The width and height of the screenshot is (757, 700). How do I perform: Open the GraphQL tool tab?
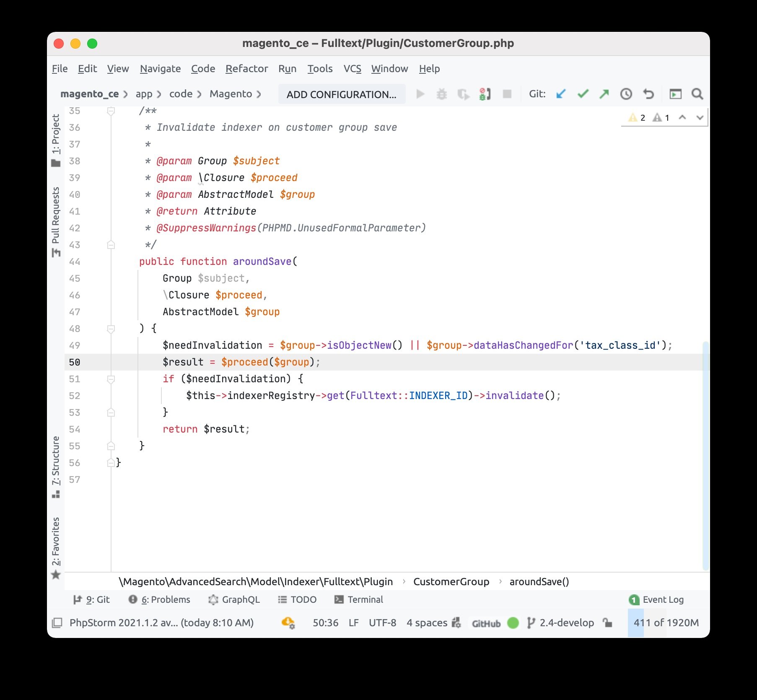tap(234, 599)
